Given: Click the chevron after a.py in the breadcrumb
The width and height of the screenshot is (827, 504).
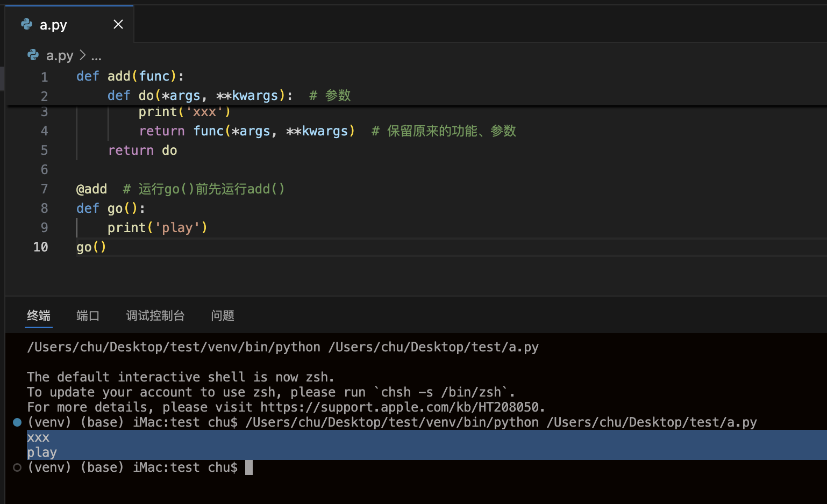Looking at the screenshot, I should 82,55.
